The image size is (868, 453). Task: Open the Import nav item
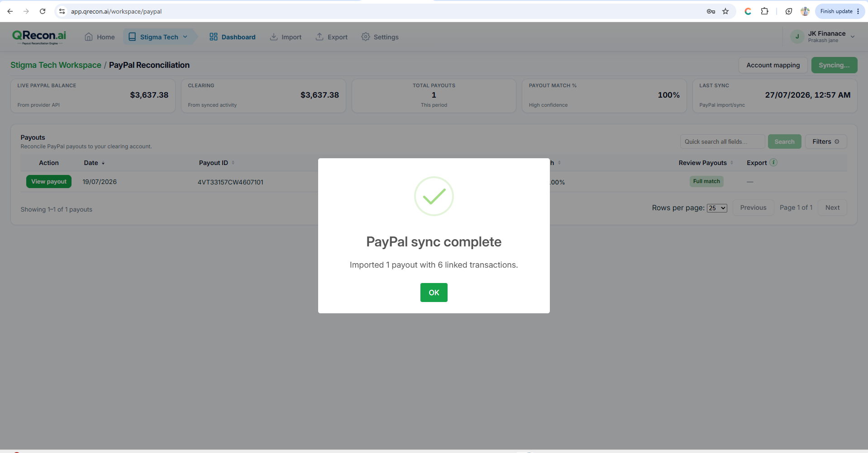click(286, 37)
